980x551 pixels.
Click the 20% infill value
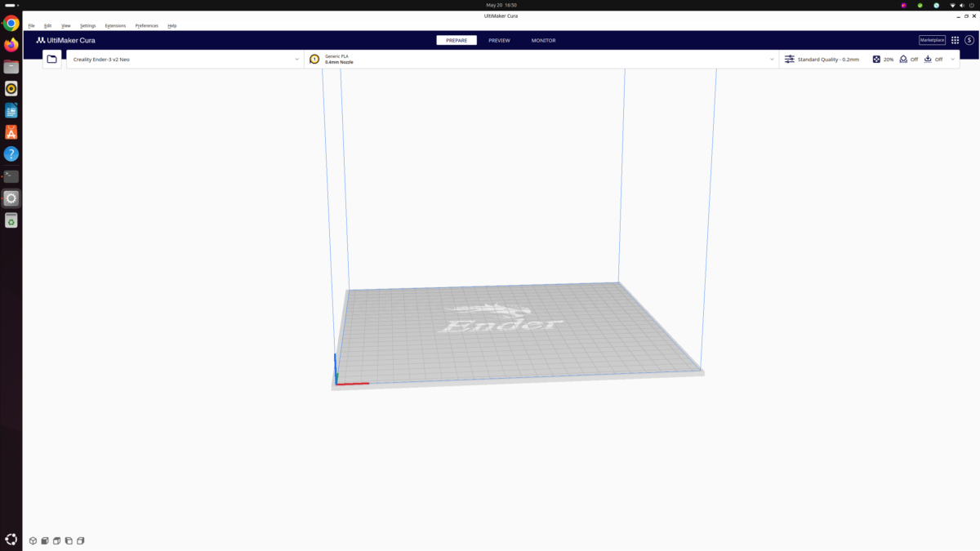(x=889, y=60)
